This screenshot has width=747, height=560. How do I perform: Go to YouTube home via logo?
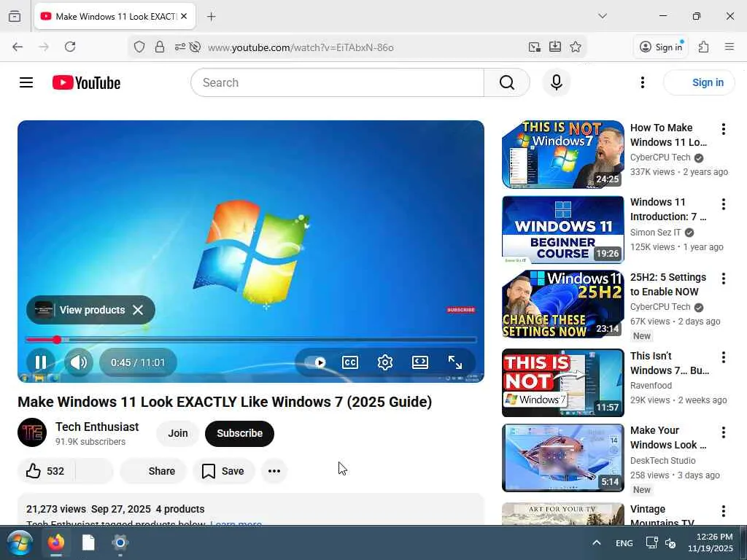point(86,82)
